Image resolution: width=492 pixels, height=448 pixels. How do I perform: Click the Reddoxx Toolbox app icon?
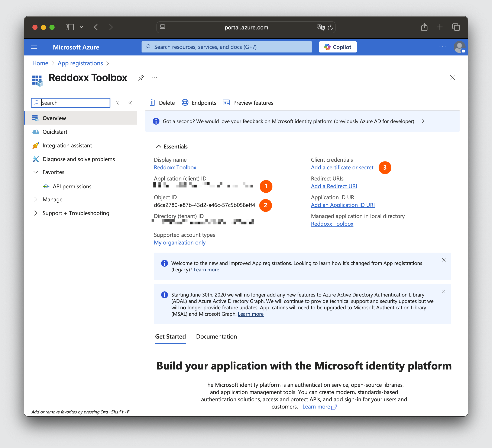pyautogui.click(x=38, y=81)
